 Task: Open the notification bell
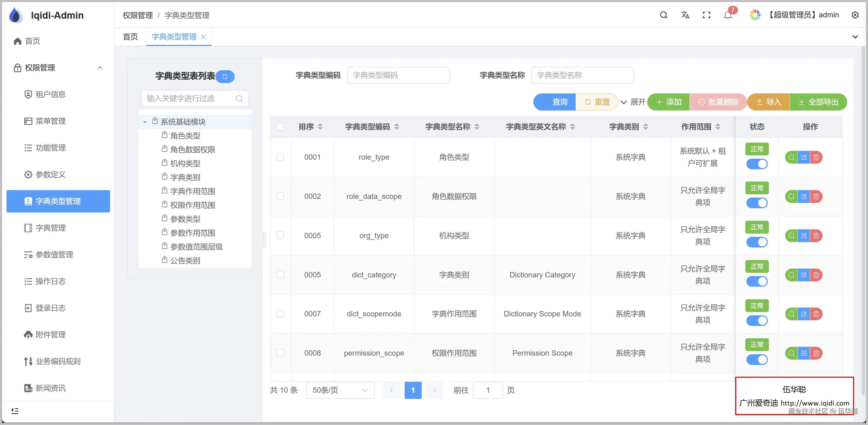click(728, 15)
